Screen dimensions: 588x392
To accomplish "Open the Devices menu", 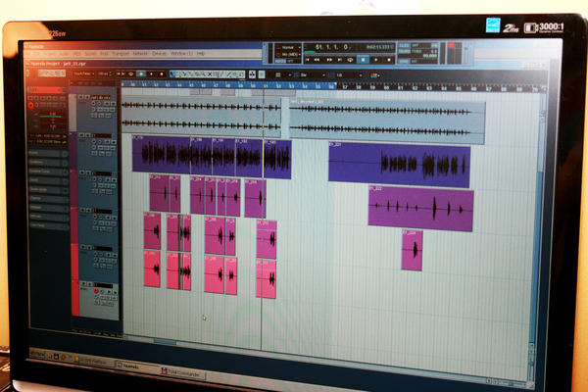I will 159,53.
